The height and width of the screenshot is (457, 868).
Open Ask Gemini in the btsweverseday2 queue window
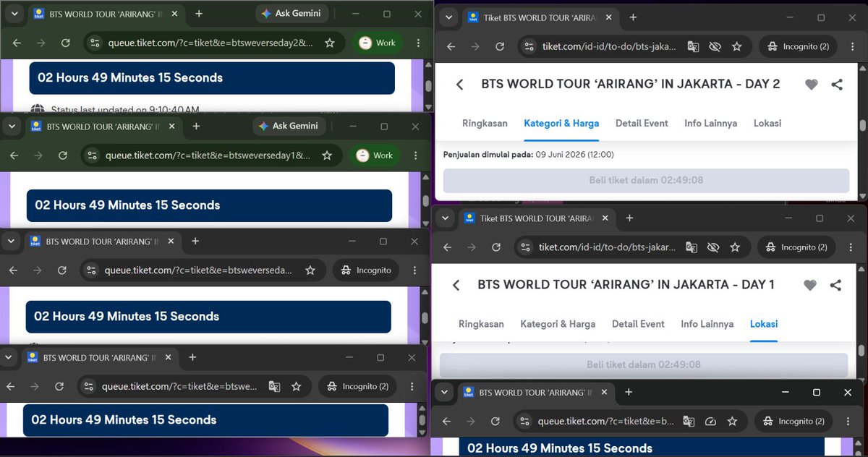[293, 14]
